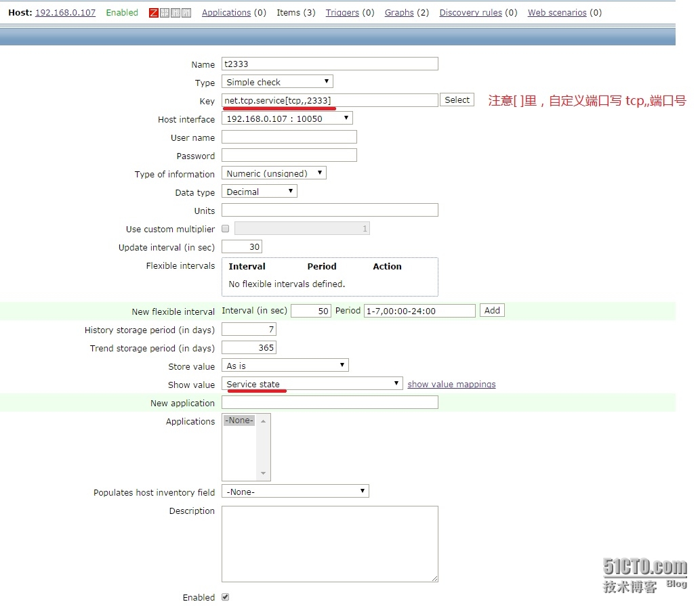Click the Units input field
The image size is (700, 606).
coord(330,210)
